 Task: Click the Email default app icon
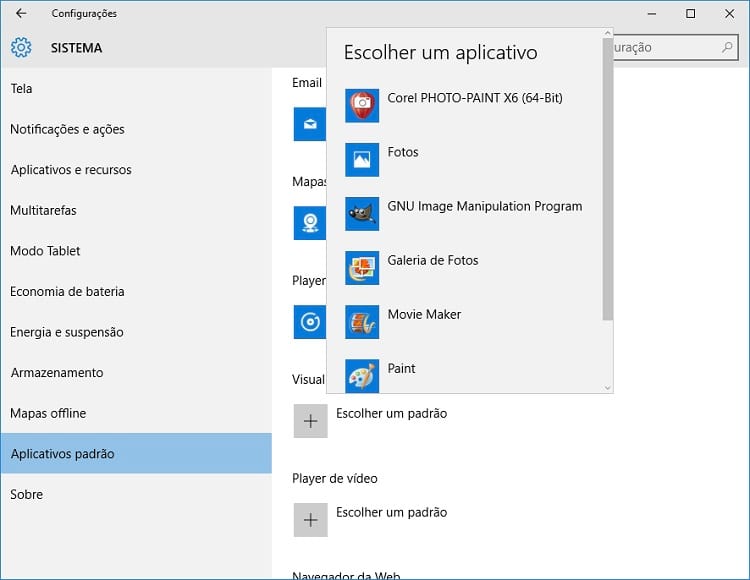click(x=310, y=124)
